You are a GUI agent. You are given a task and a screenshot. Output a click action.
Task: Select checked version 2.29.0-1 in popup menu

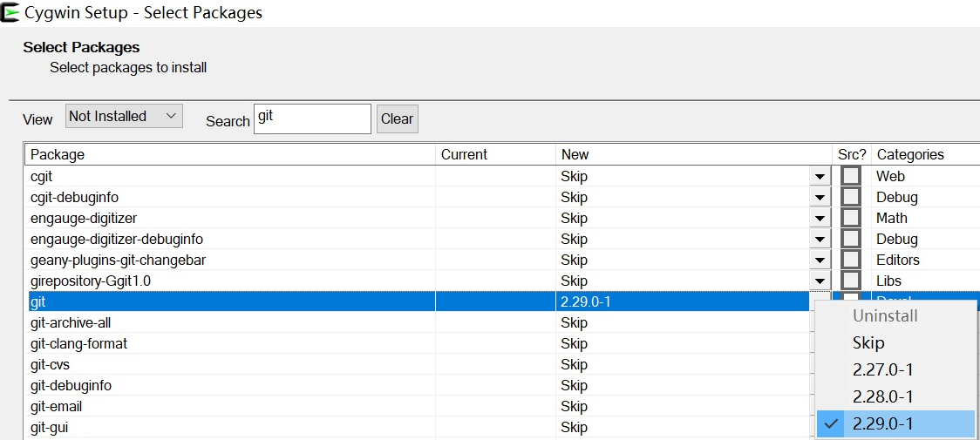(896, 423)
